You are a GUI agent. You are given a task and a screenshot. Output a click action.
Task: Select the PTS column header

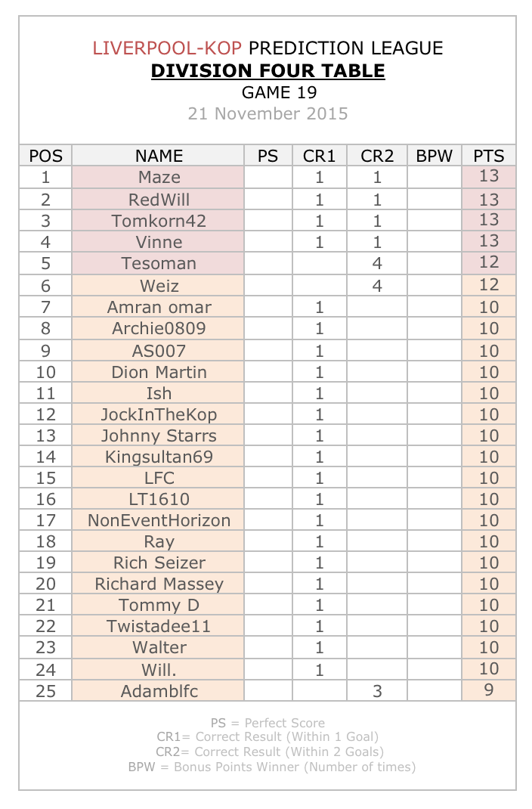click(489, 156)
